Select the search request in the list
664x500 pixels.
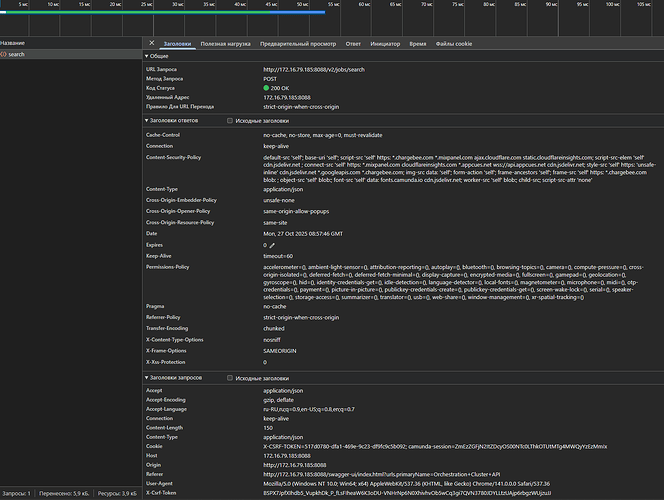point(17,55)
